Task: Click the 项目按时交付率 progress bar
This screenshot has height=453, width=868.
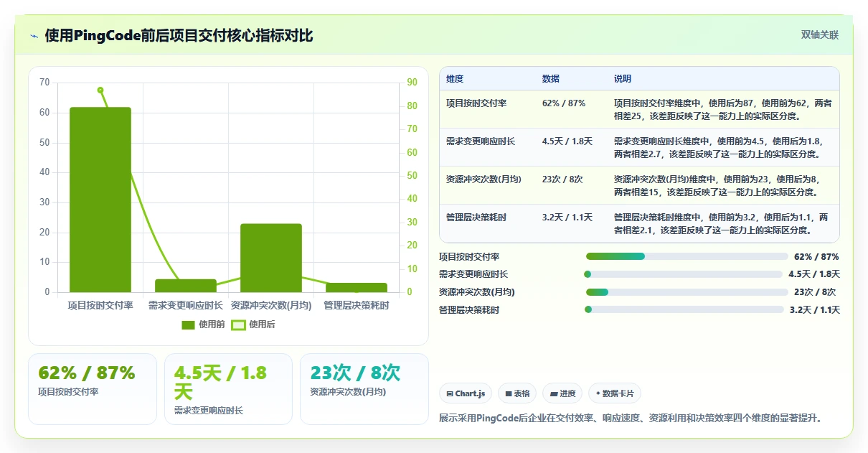Action: pyautogui.click(x=687, y=256)
